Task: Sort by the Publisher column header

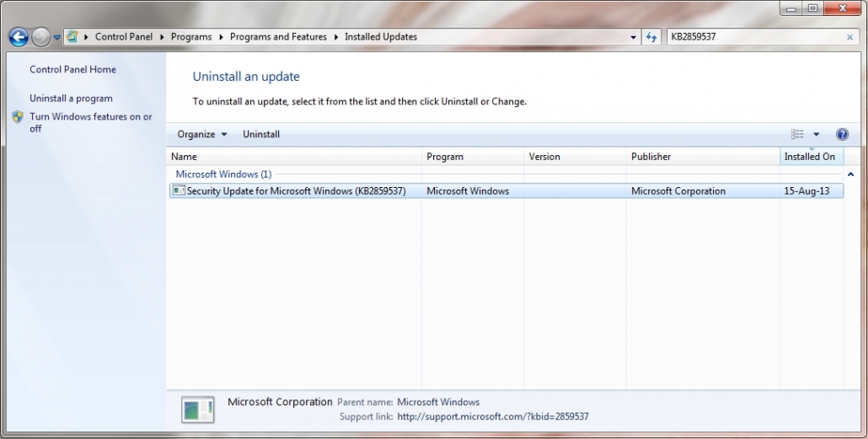Action: tap(703, 157)
